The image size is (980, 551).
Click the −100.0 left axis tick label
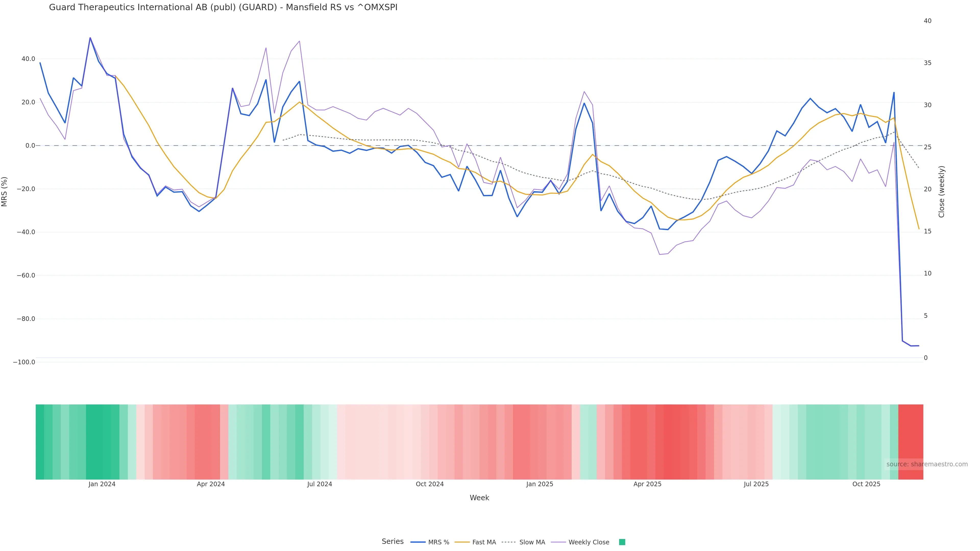24,362
